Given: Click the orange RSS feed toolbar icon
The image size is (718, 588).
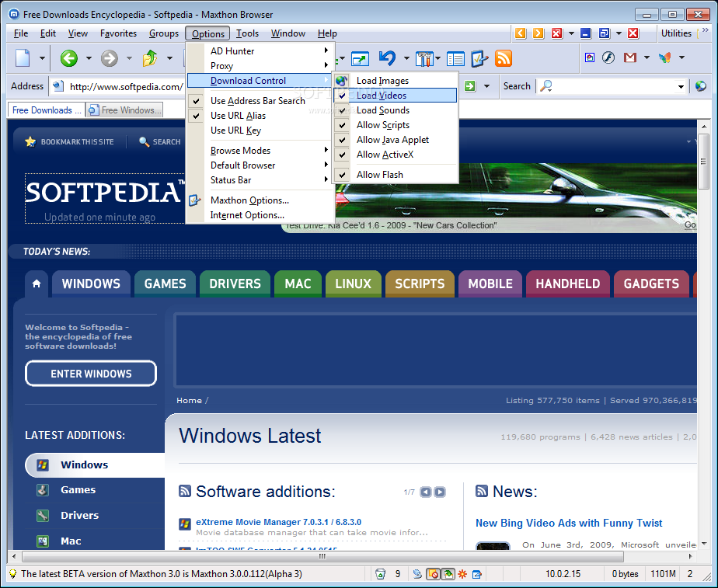Looking at the screenshot, I should point(504,58).
